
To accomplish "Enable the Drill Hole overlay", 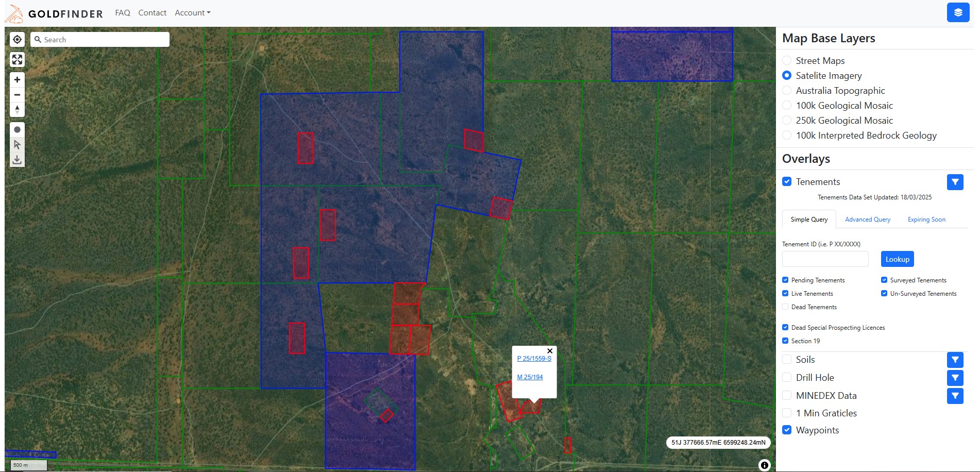I will pos(787,377).
